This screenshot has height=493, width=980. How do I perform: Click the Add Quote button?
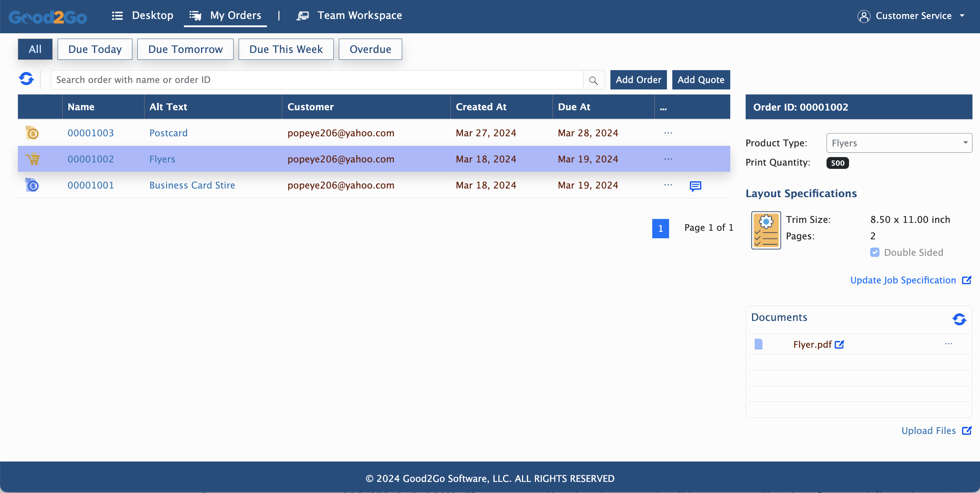coord(701,80)
